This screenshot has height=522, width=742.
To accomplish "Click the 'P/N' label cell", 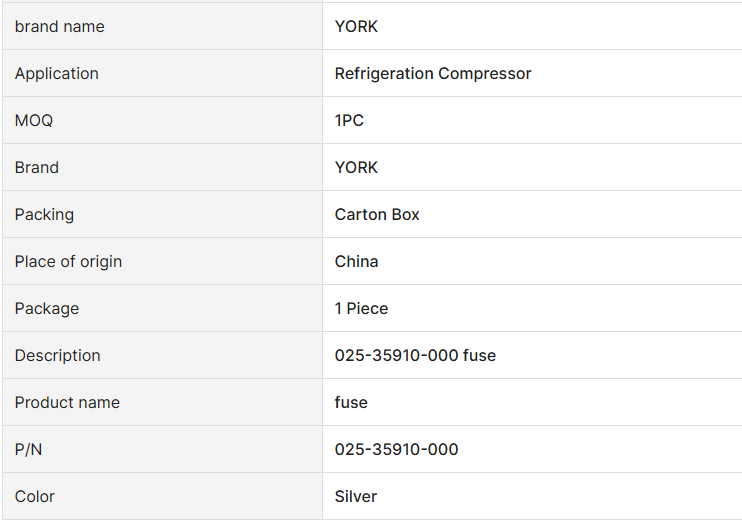I will 29,450.
